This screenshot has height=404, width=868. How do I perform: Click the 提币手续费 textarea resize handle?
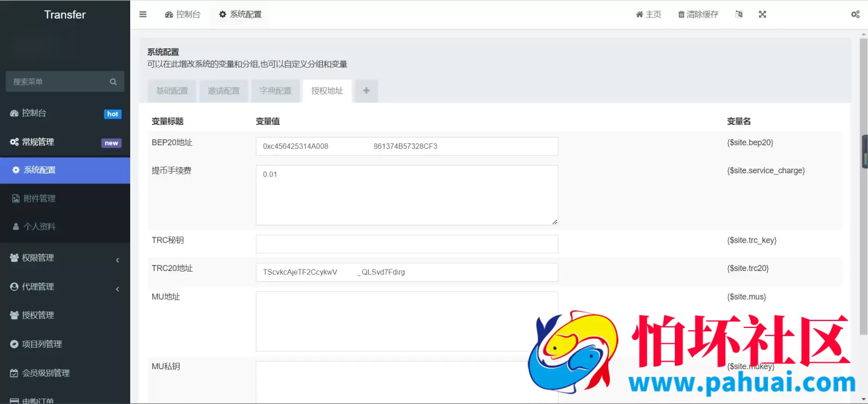(x=554, y=222)
